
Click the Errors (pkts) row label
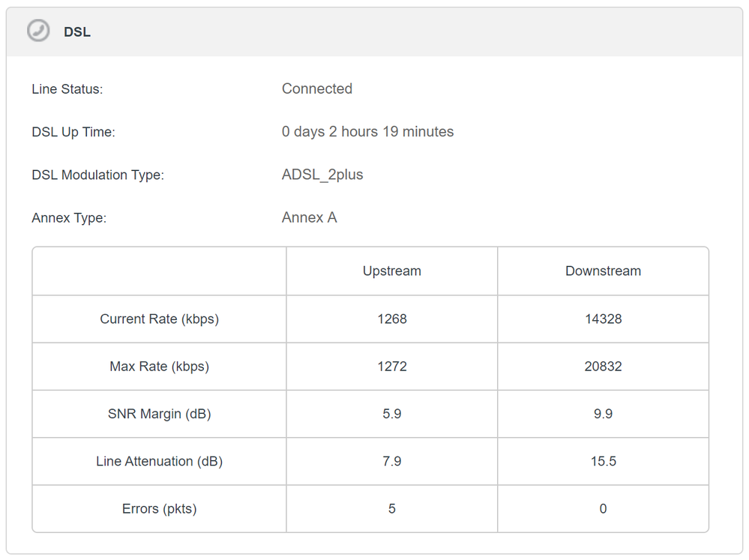(159, 509)
